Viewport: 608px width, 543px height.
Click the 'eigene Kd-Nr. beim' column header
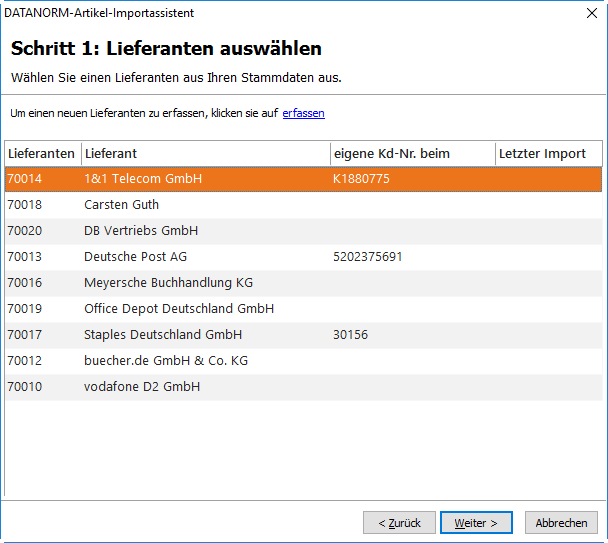[x=413, y=154]
